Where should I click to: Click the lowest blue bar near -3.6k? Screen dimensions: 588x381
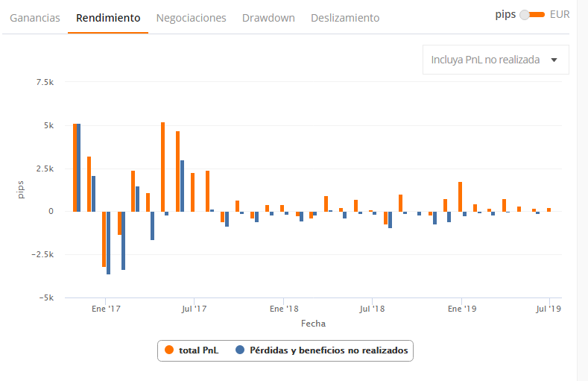(x=108, y=243)
